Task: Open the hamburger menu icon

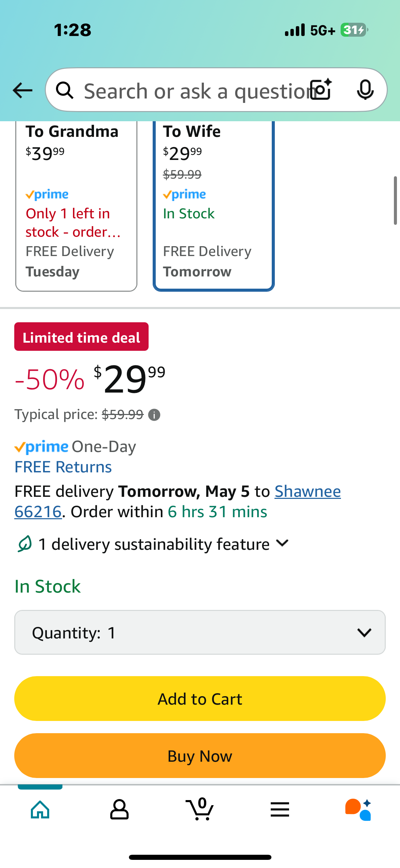Action: pyautogui.click(x=280, y=810)
